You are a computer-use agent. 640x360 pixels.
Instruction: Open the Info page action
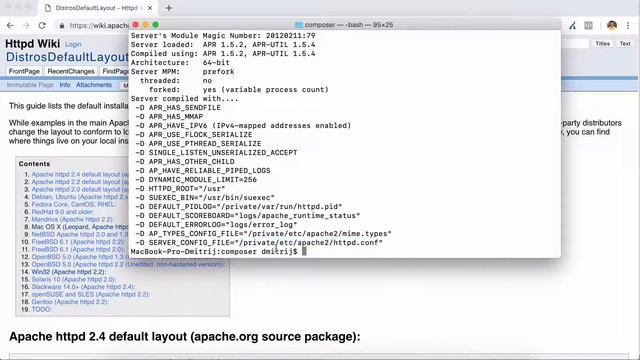(x=64, y=85)
